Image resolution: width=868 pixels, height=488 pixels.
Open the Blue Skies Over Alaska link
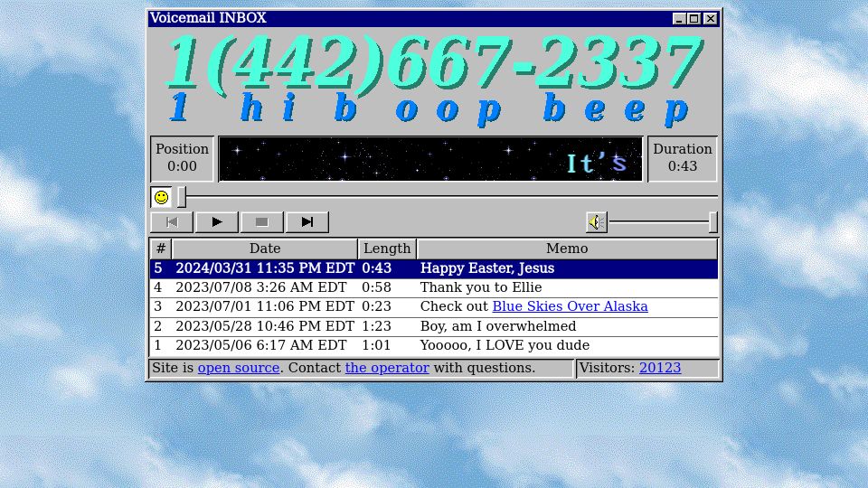(570, 306)
